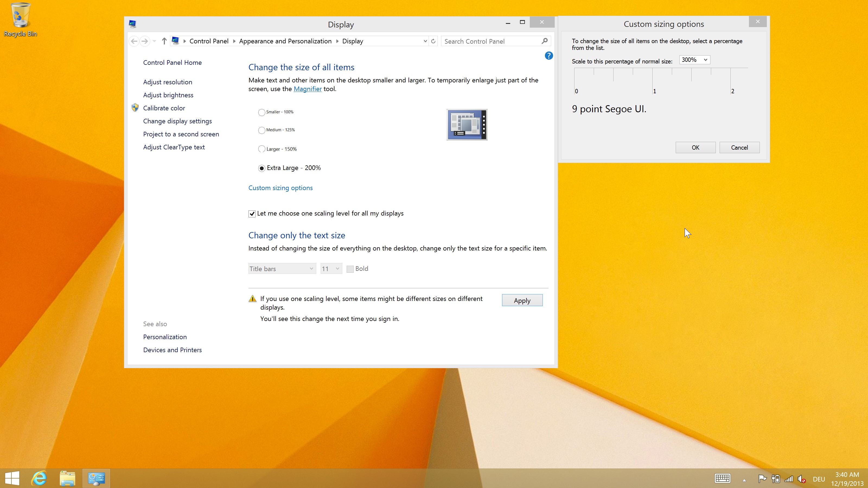Viewport: 868px width, 488px height.
Task: Click the Apply button
Action: [522, 300]
